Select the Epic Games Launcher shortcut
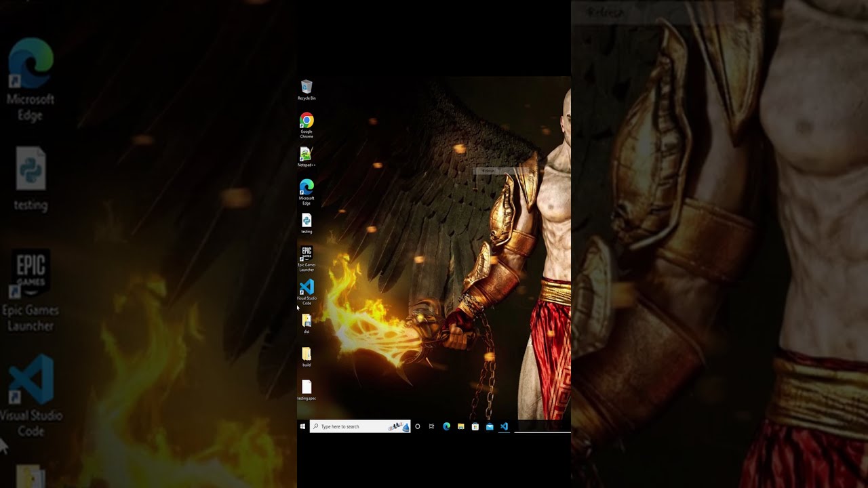Viewport: 868px width, 488px height. click(x=307, y=259)
